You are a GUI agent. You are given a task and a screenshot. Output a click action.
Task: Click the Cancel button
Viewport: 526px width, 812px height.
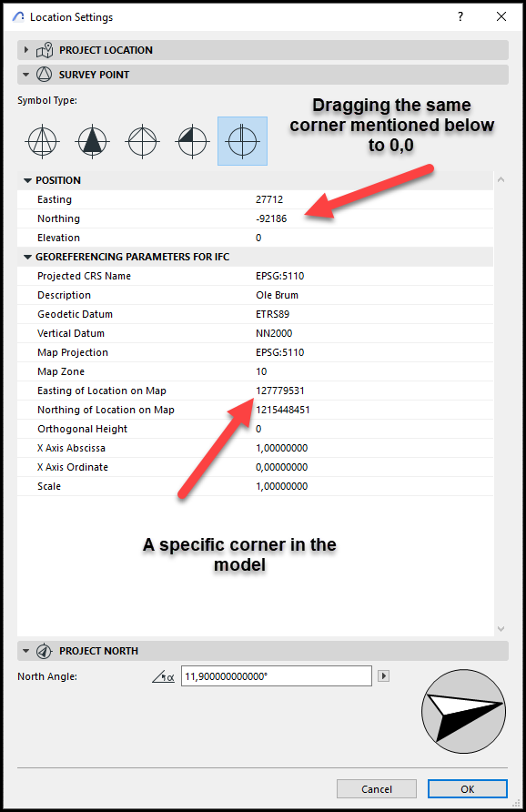click(x=377, y=788)
